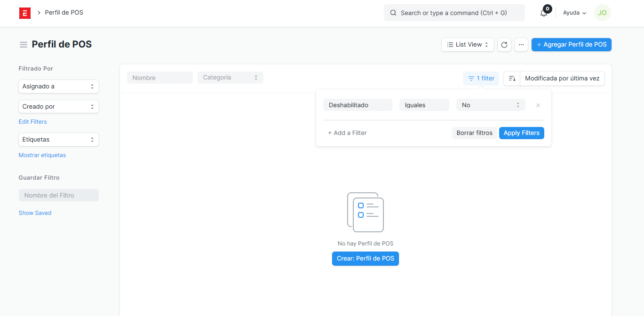Open the 1 filter button
The width and height of the screenshot is (644, 316).
[x=481, y=79]
